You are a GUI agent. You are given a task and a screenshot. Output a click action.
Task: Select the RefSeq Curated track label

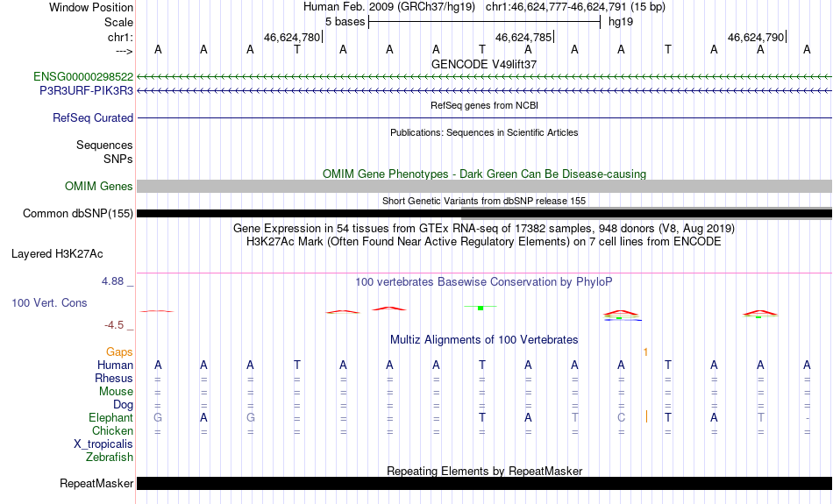point(92,118)
